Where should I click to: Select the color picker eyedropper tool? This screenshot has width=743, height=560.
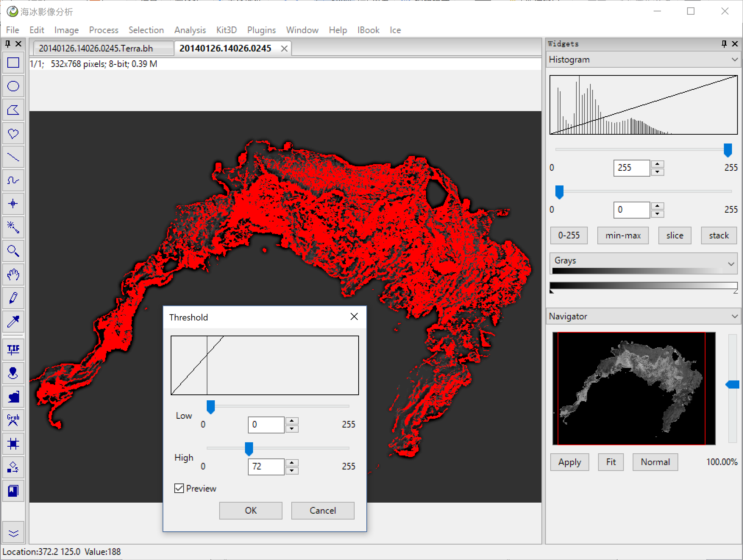click(13, 322)
